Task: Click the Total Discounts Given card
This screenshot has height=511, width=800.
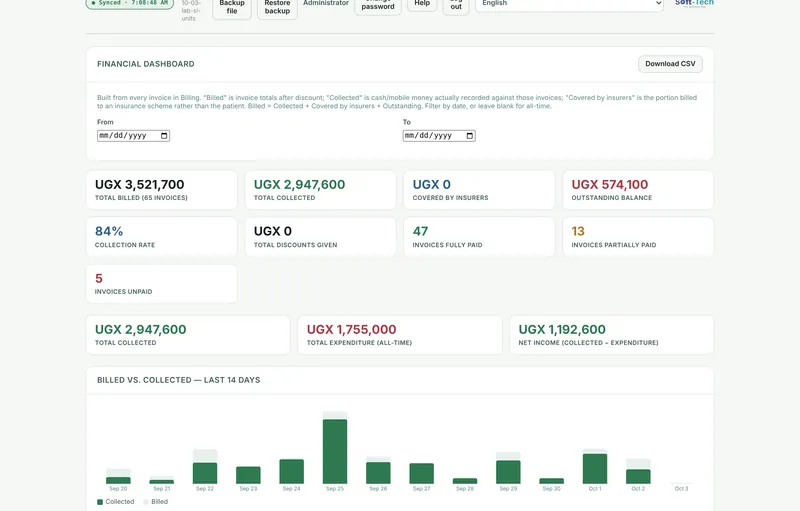Action: click(x=320, y=237)
